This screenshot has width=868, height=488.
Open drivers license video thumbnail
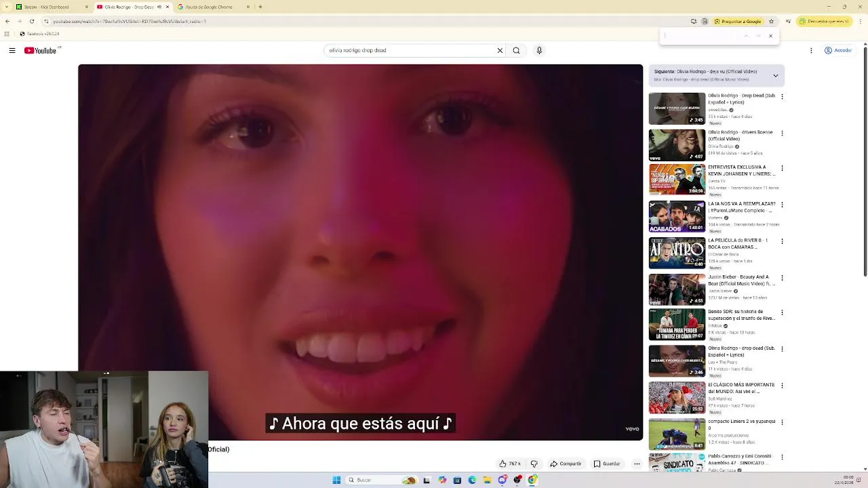coord(677,145)
